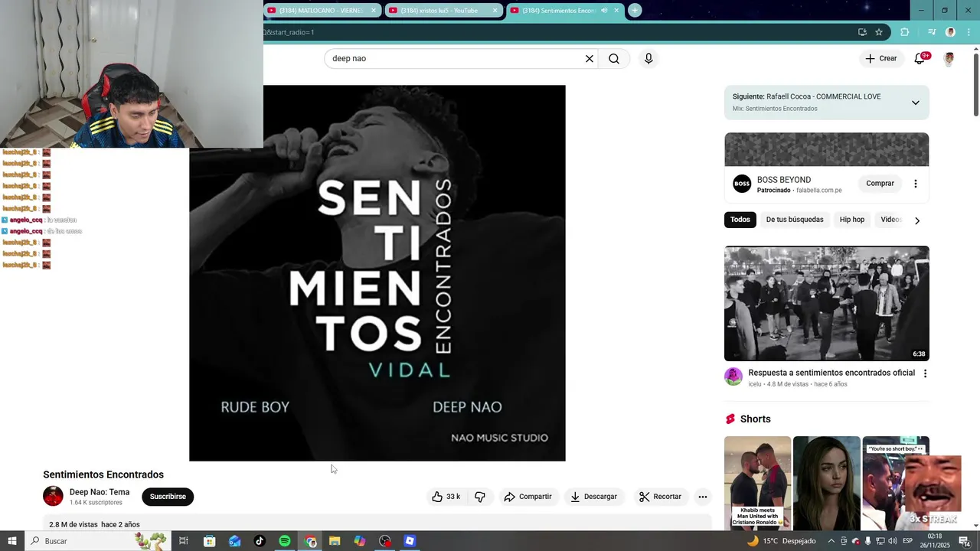Open Task View on the taskbar

tap(184, 541)
